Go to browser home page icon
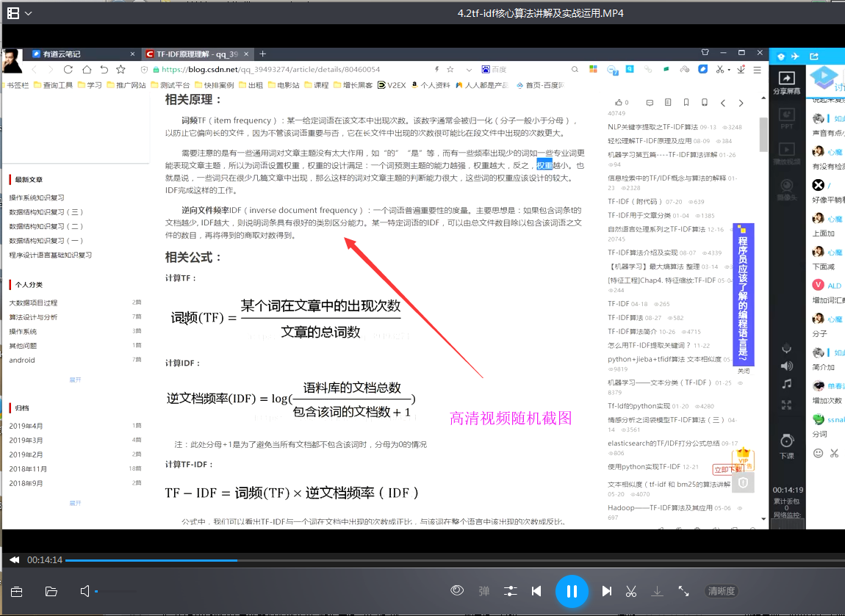 tap(86, 70)
